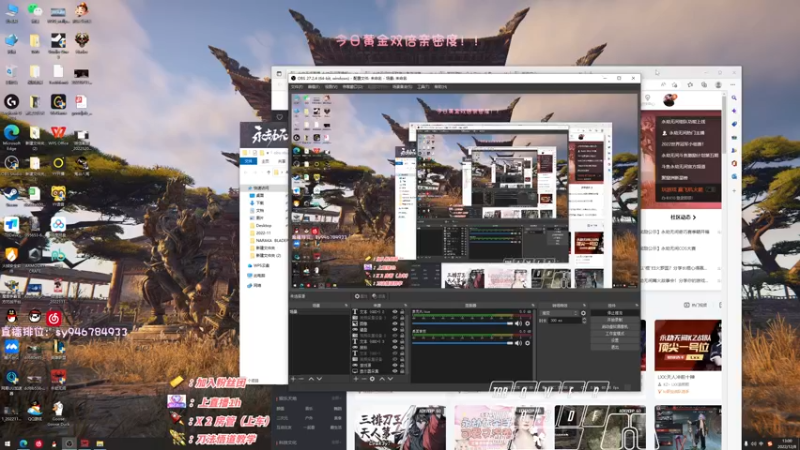800x450 pixels.
Task: Open the OBS 编辑(E) menu
Action: tap(313, 87)
